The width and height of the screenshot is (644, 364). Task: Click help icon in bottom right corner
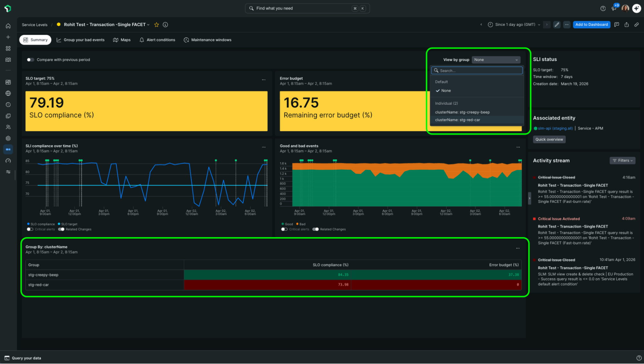point(639,358)
